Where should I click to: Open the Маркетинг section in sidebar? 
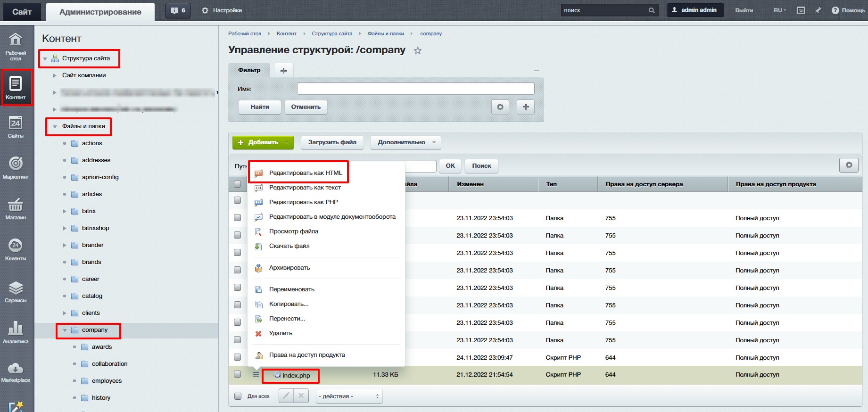pos(16,167)
